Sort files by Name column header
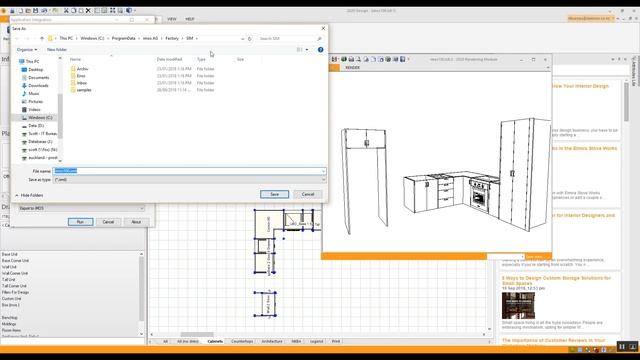Image resolution: width=640 pixels, height=360 pixels. click(x=75, y=60)
